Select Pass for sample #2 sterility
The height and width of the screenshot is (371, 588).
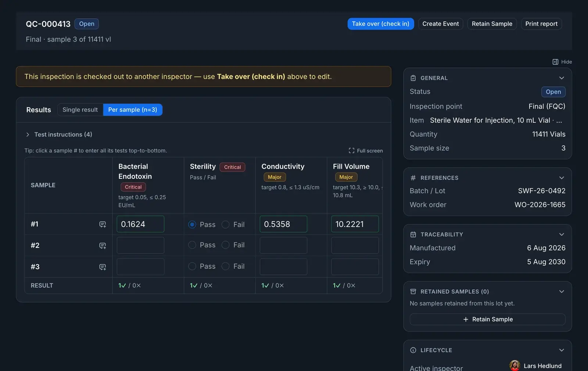(192, 245)
